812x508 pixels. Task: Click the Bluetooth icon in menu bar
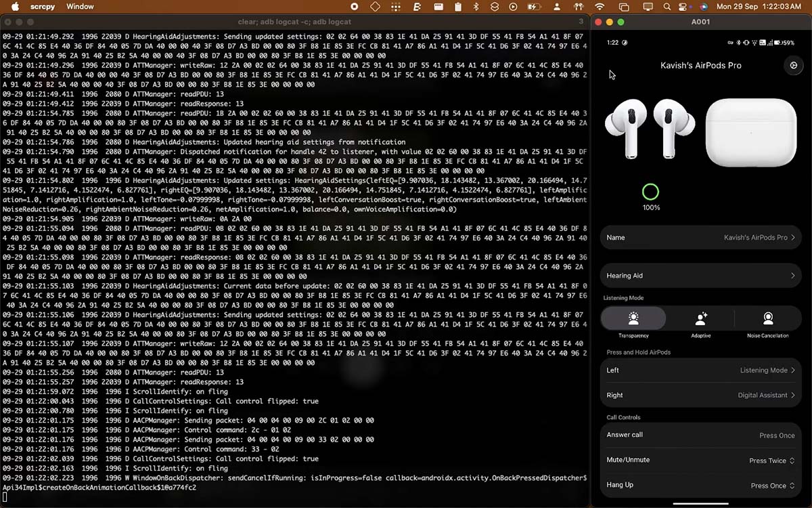point(476,7)
